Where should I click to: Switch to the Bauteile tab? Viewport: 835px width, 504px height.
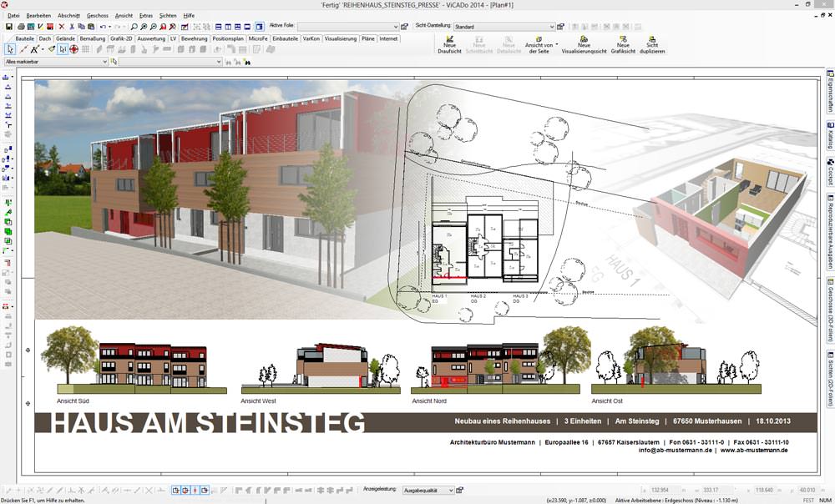click(24, 39)
